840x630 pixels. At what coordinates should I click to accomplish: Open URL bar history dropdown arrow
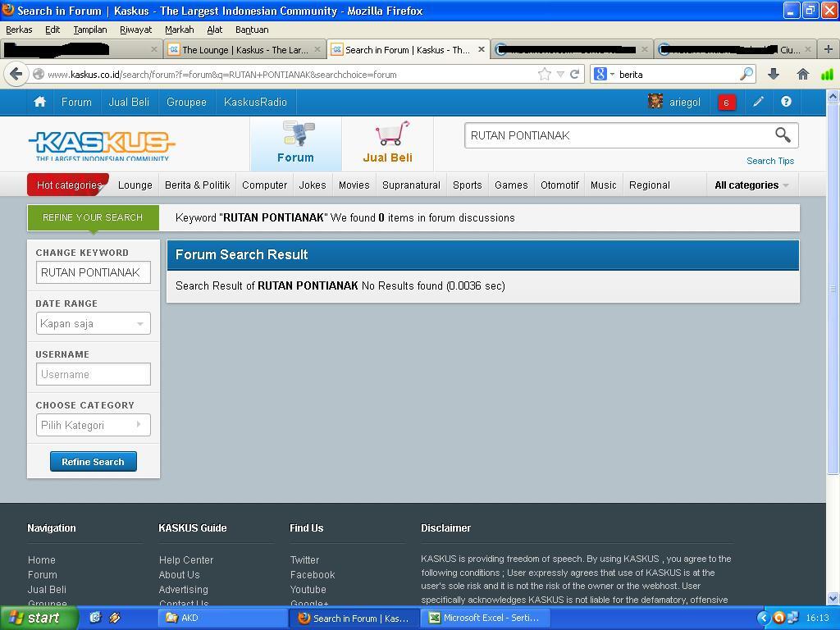[560, 74]
